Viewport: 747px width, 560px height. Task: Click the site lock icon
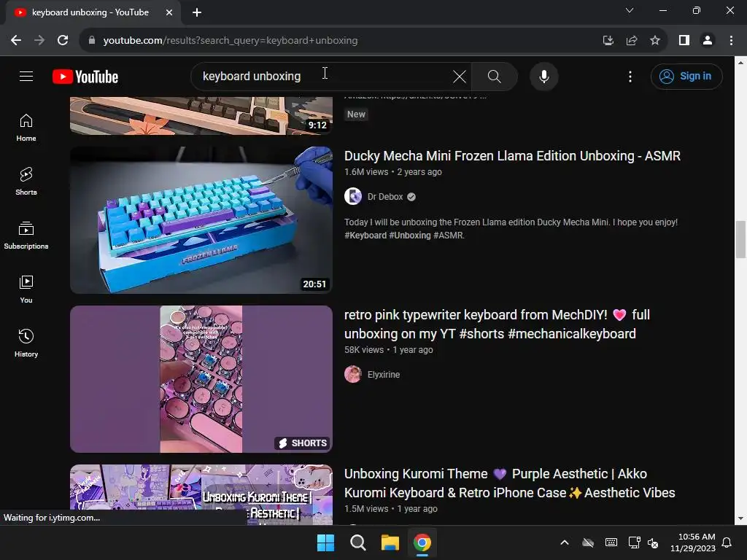[x=92, y=41]
